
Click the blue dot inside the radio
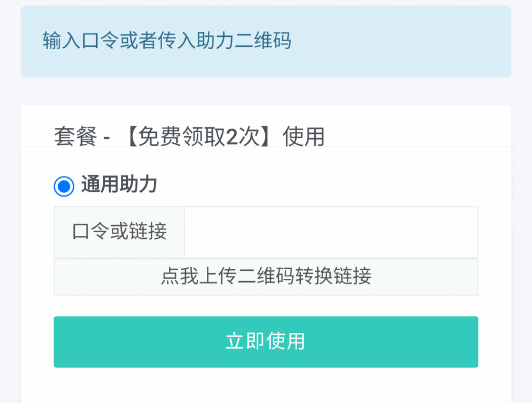pyautogui.click(x=64, y=185)
